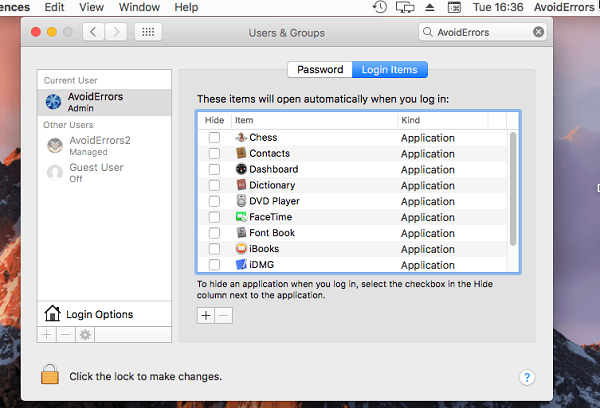Viewport: 600px width, 408px height.
Task: Click the magnifying glass search icon
Action: 427,32
